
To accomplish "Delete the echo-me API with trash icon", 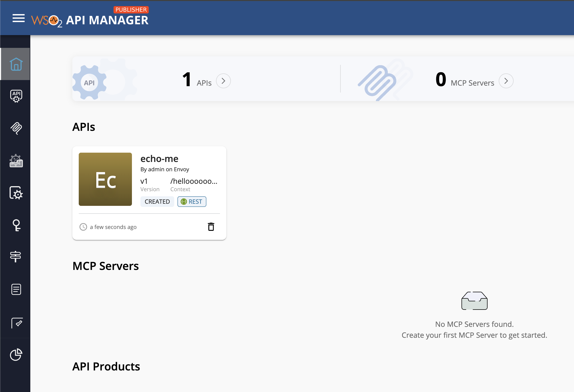I will coord(211,227).
